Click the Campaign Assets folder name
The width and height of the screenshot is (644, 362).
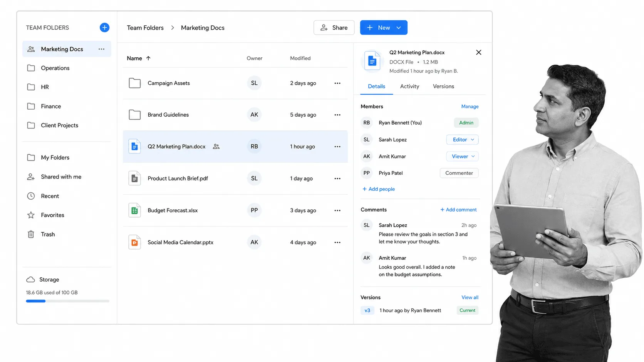coord(169,83)
